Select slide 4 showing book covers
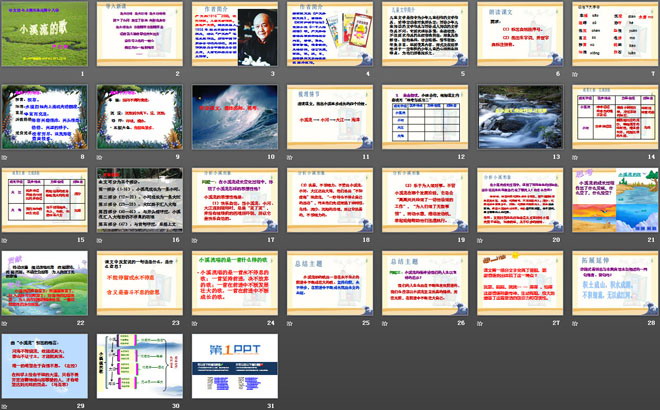The height and width of the screenshot is (410, 660). 330,34
